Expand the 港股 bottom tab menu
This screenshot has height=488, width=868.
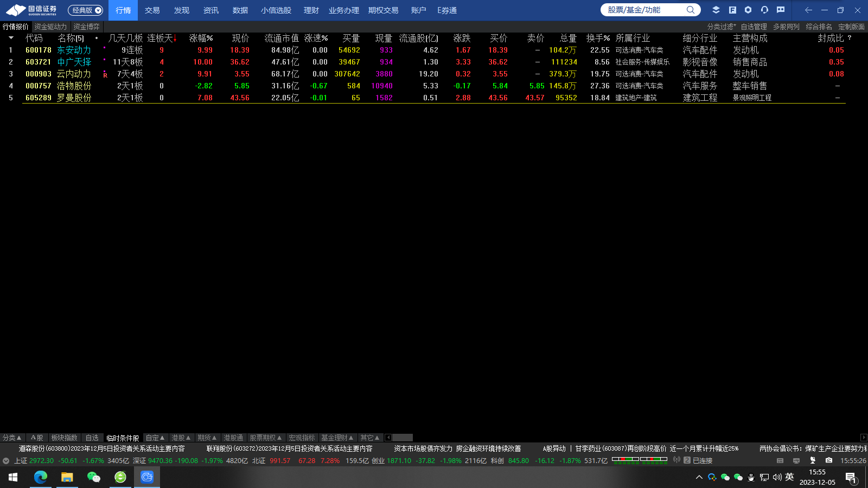click(181, 438)
